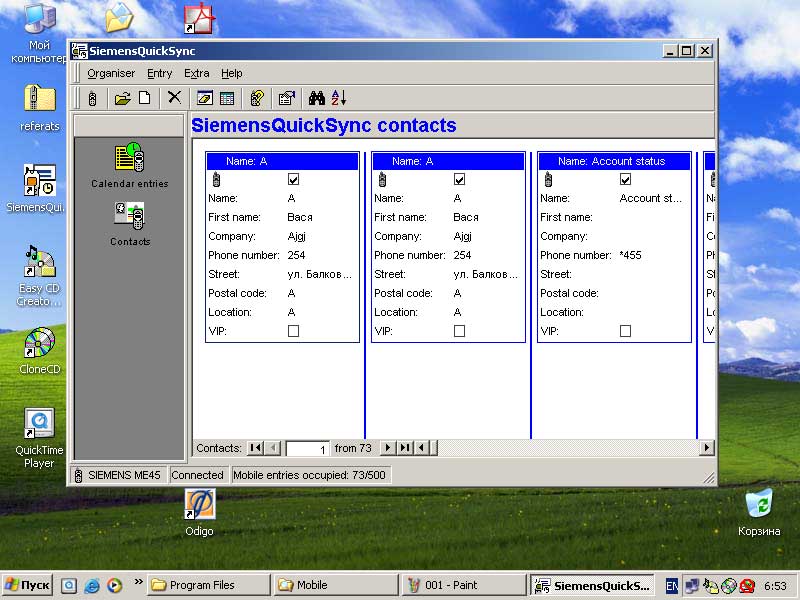Jump to the first contact record
Screen dimensions: 800x600
[x=256, y=448]
